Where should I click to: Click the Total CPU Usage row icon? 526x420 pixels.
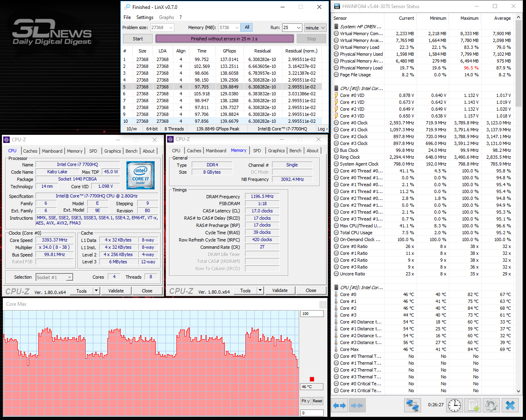[x=336, y=233]
